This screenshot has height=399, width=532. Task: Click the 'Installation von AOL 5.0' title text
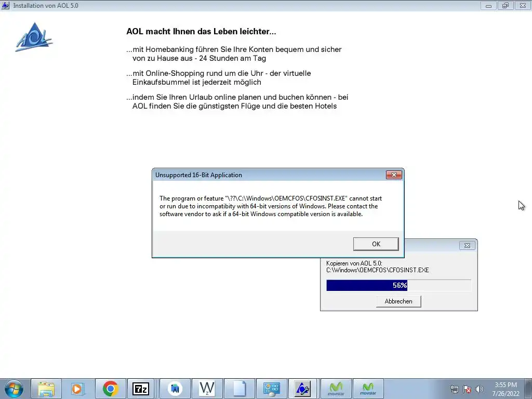[x=46, y=6]
